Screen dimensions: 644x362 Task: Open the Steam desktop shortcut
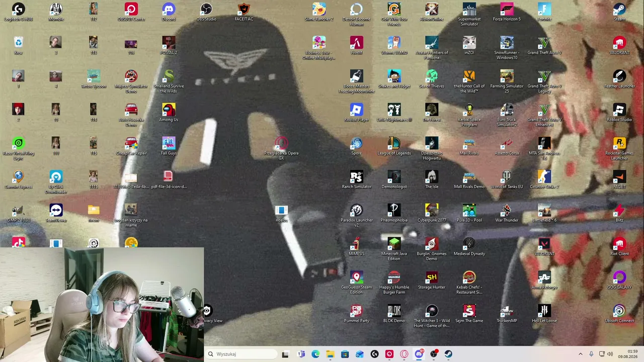tap(619, 12)
